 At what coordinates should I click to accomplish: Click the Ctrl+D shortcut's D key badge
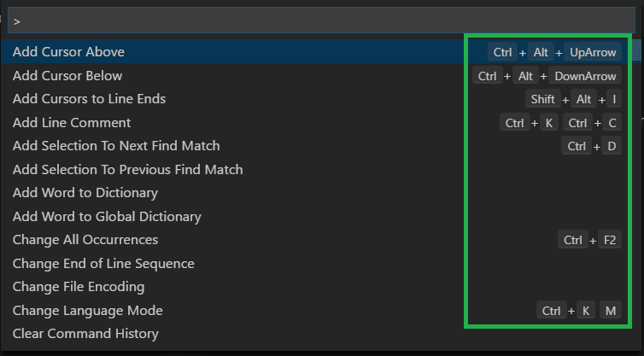[x=611, y=146]
